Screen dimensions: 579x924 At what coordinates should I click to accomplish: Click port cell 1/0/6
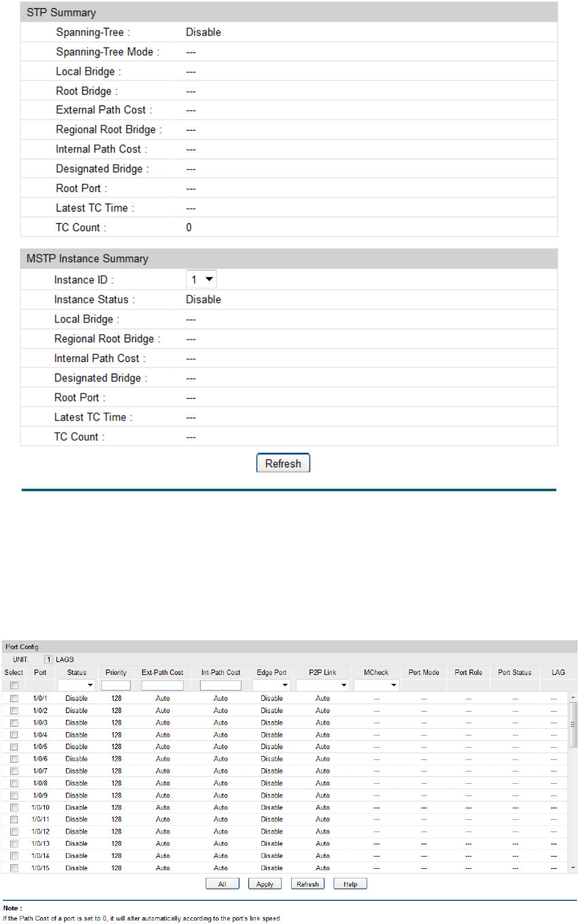[x=40, y=759]
